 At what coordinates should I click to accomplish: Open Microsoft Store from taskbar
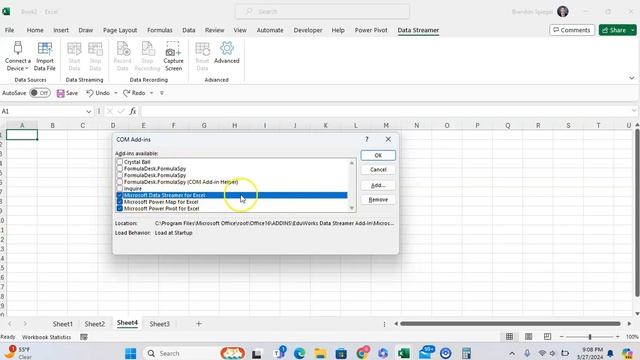point(341,353)
